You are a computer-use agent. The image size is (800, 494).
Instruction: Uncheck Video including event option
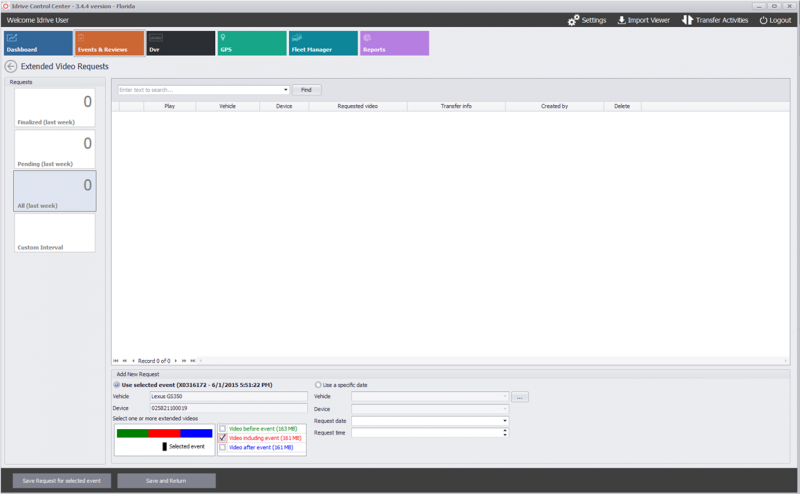[222, 438]
